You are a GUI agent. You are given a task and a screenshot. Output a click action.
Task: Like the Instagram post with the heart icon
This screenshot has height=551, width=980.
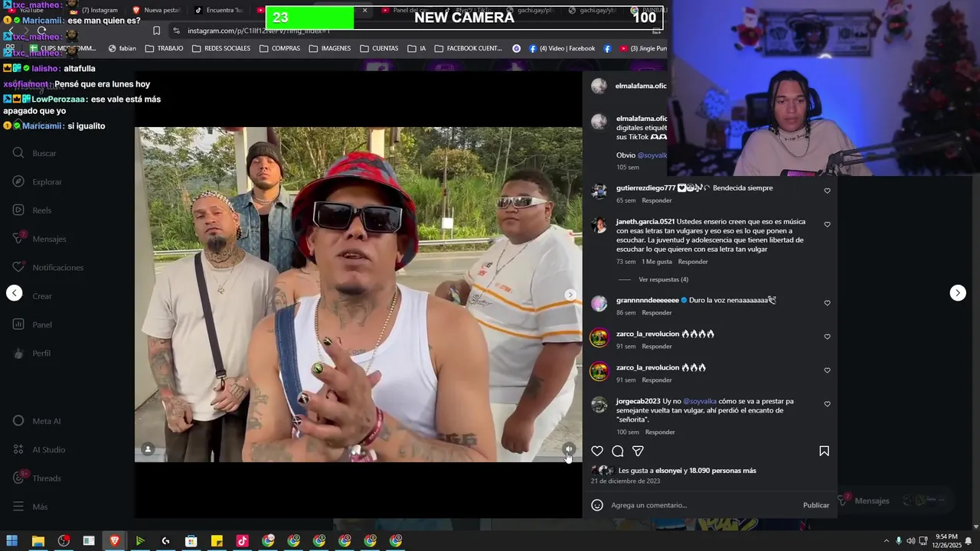597,452
